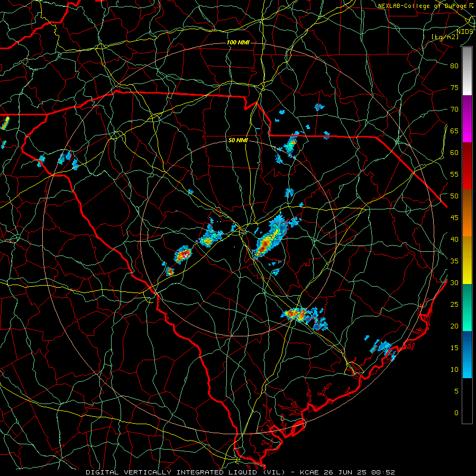Click the 80 value on the color scale

pos(454,66)
